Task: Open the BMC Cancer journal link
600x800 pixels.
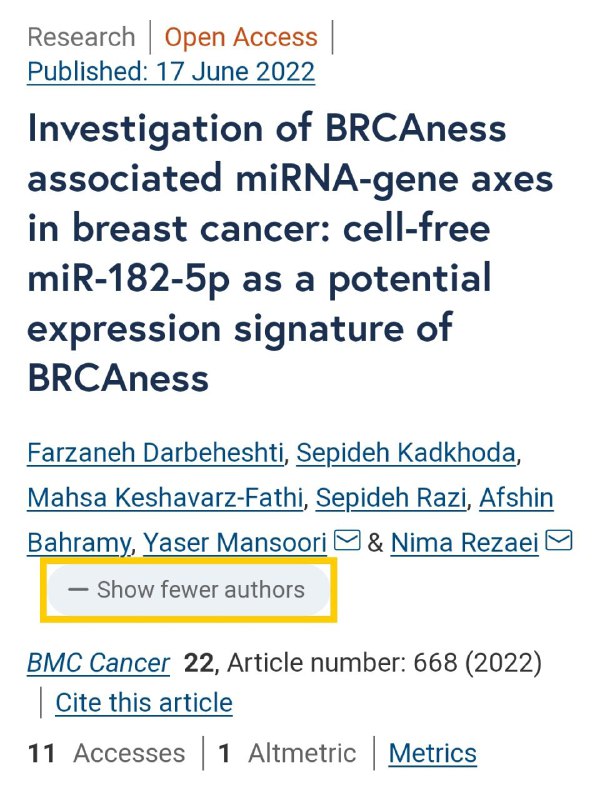Action: click(98, 663)
